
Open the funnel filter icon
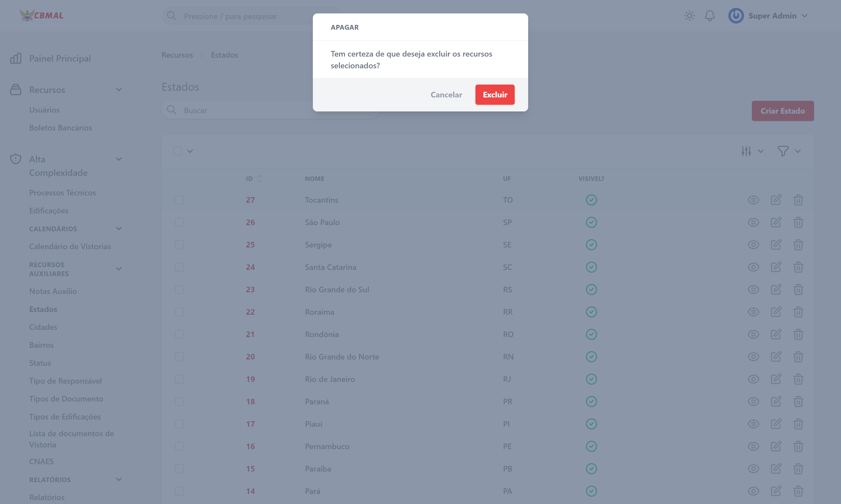(x=783, y=151)
